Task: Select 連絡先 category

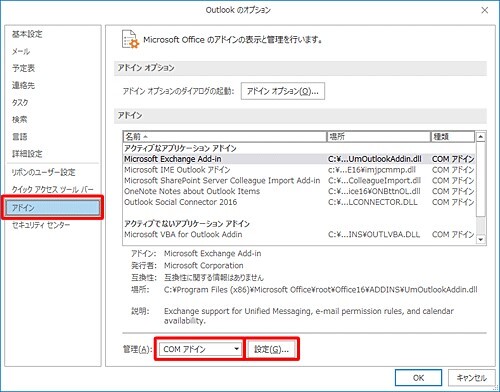Action: click(x=23, y=85)
